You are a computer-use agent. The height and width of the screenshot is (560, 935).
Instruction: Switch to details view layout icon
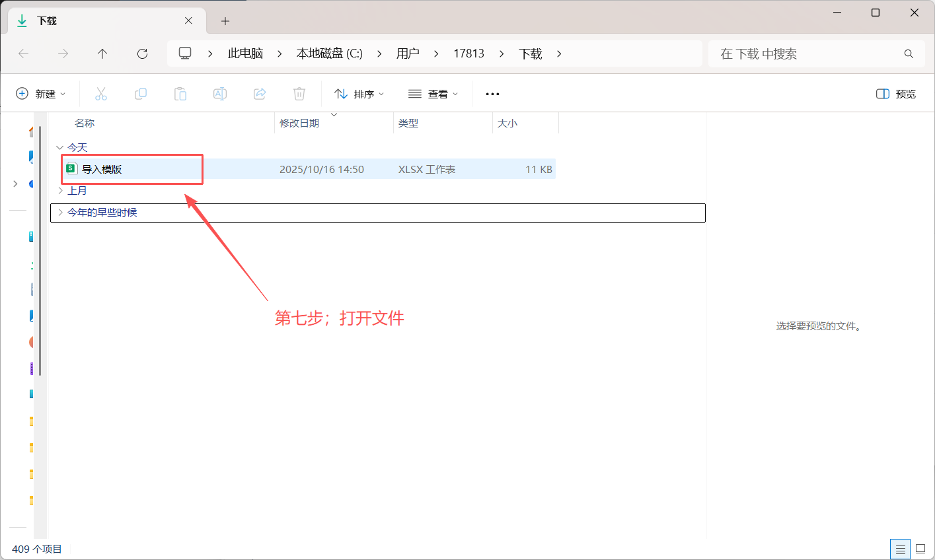pos(900,549)
